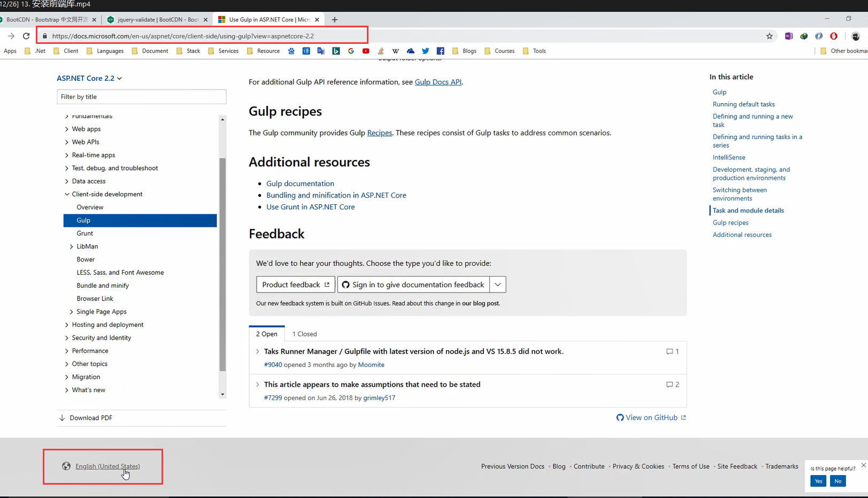Open Use Grunt in ASP.NET Core link

tap(311, 207)
